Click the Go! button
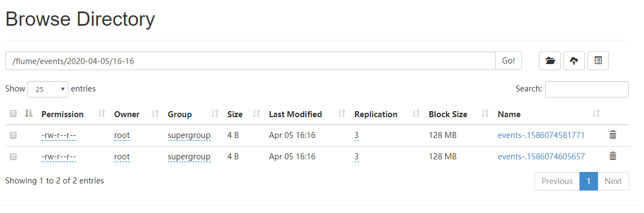The image size is (644, 213). coord(508,61)
